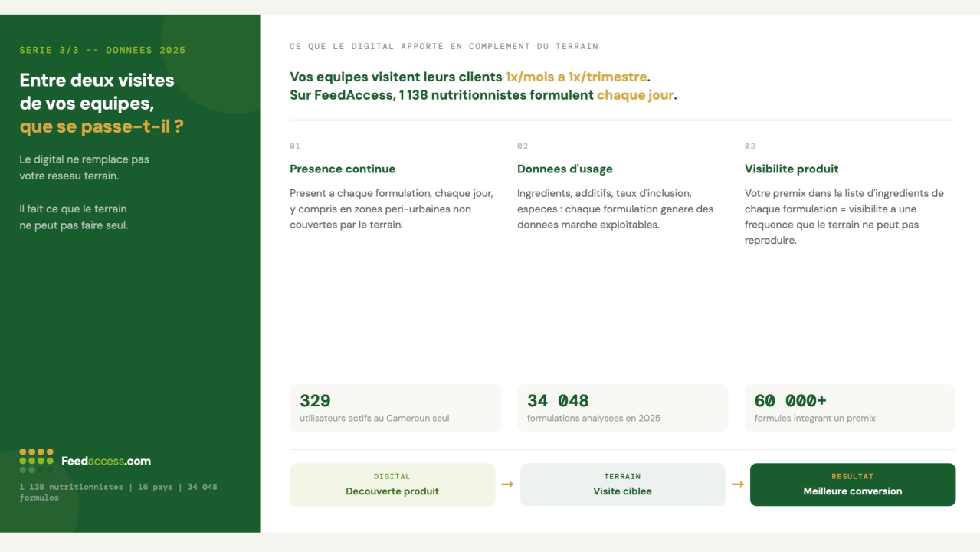Select the RESULTAT Meilleure conversion card
This screenshot has height=552, width=980.
(x=852, y=484)
